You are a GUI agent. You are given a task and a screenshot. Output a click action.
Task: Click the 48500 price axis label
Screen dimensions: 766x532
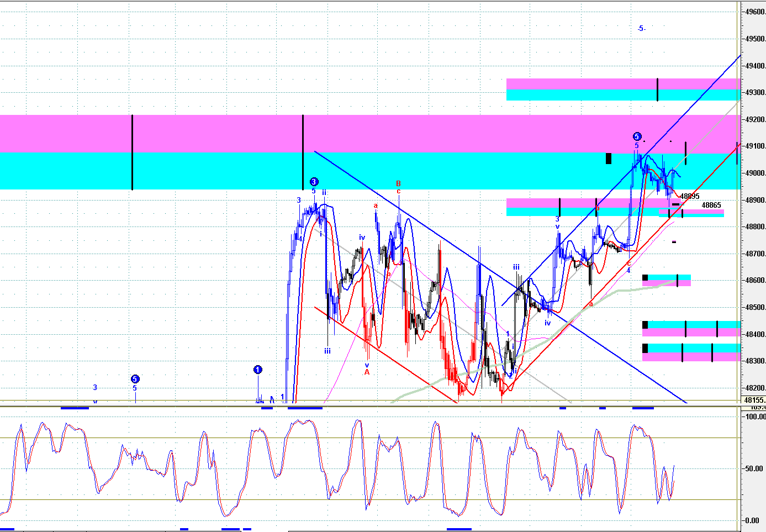click(x=755, y=308)
